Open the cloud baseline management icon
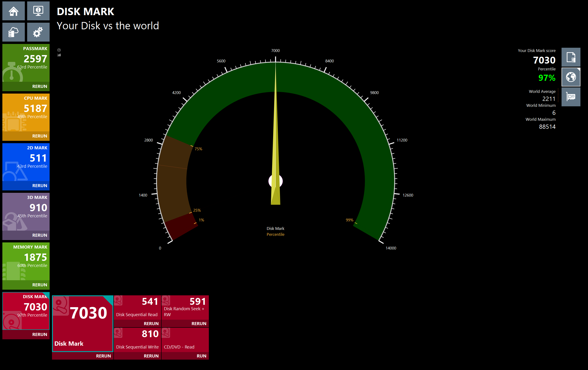This screenshot has width=588, height=370. tap(13, 32)
